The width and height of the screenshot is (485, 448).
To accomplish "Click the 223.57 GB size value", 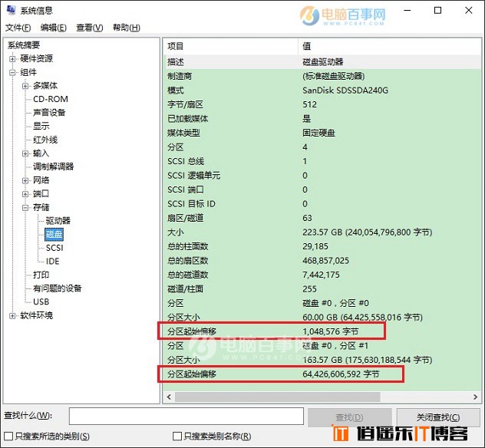I will point(367,232).
